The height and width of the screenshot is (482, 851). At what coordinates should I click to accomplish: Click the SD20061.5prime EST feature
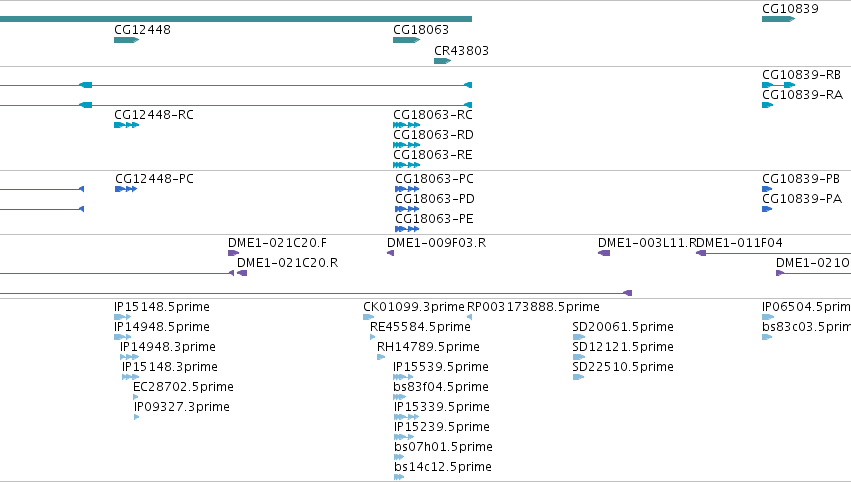pyautogui.click(x=579, y=337)
